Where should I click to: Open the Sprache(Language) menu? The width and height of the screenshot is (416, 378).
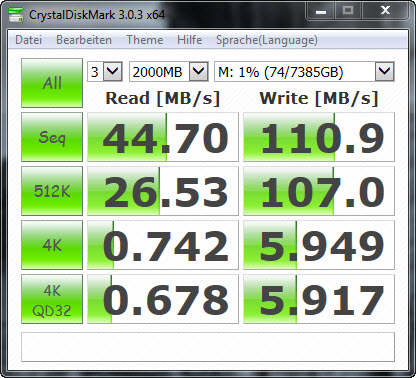point(267,40)
